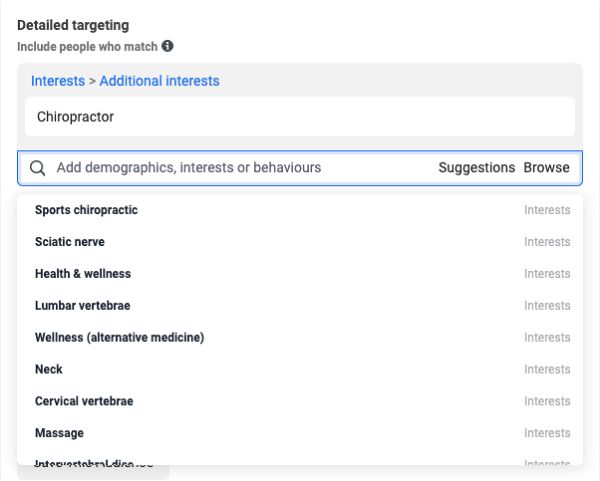Viewport: 600px width, 481px height.
Task: Open the Browse button
Action: click(x=546, y=168)
